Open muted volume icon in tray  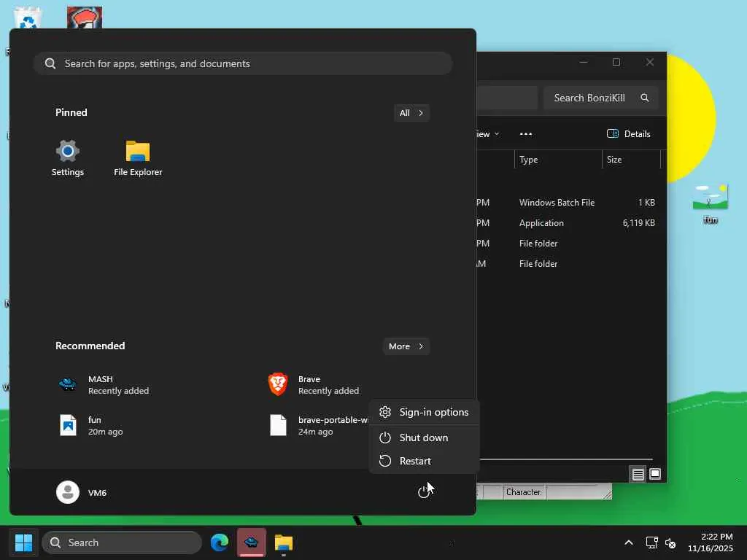click(670, 542)
